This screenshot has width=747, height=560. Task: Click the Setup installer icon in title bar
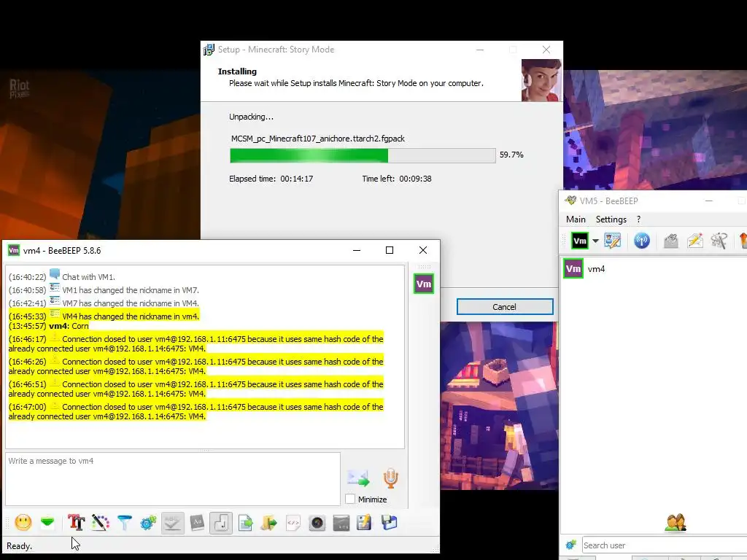pos(209,50)
